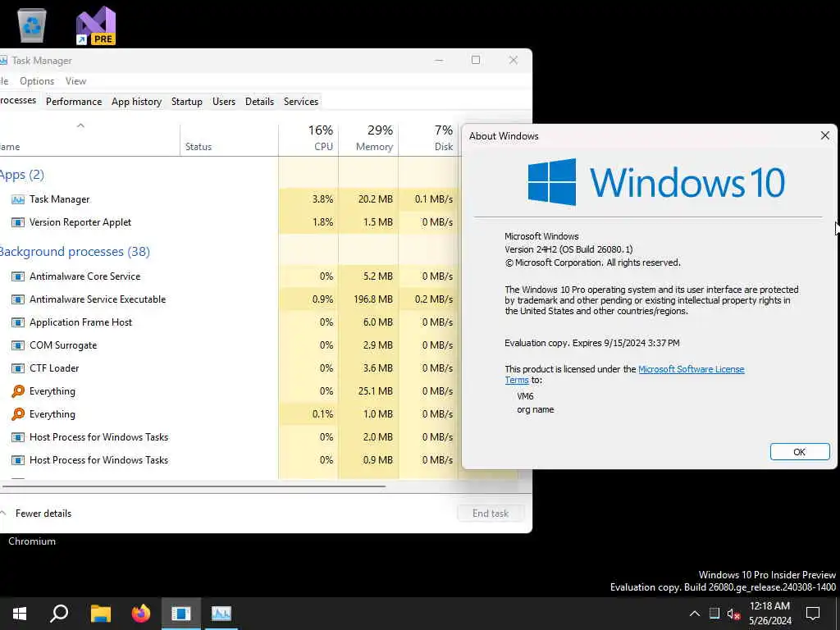Image resolution: width=840 pixels, height=630 pixels.
Task: Select the Application Frame Host row
Action: [x=230, y=322]
